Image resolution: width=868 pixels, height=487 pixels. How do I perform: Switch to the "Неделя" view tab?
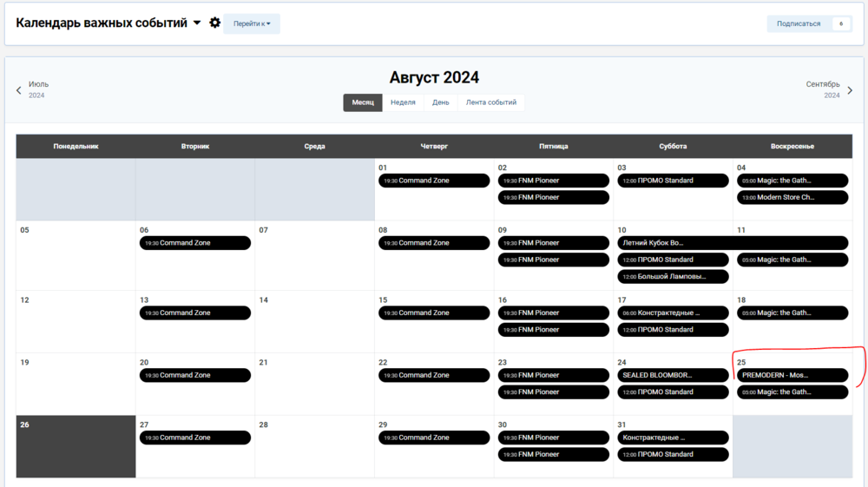tap(403, 102)
